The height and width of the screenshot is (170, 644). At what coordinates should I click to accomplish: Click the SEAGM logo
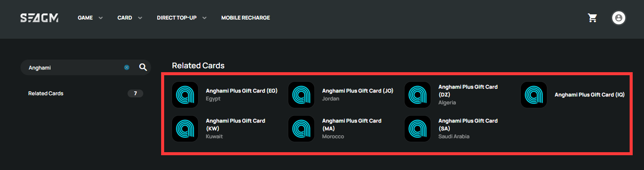pos(39,18)
